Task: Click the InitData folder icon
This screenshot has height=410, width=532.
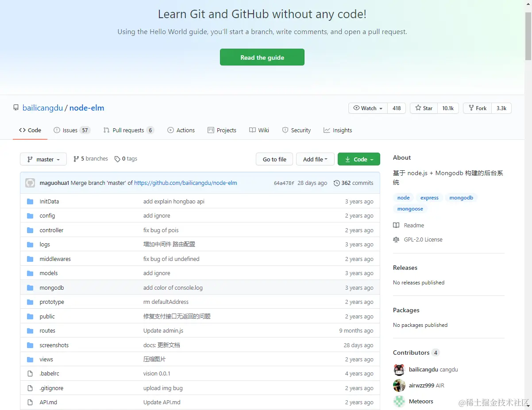Action: point(30,202)
